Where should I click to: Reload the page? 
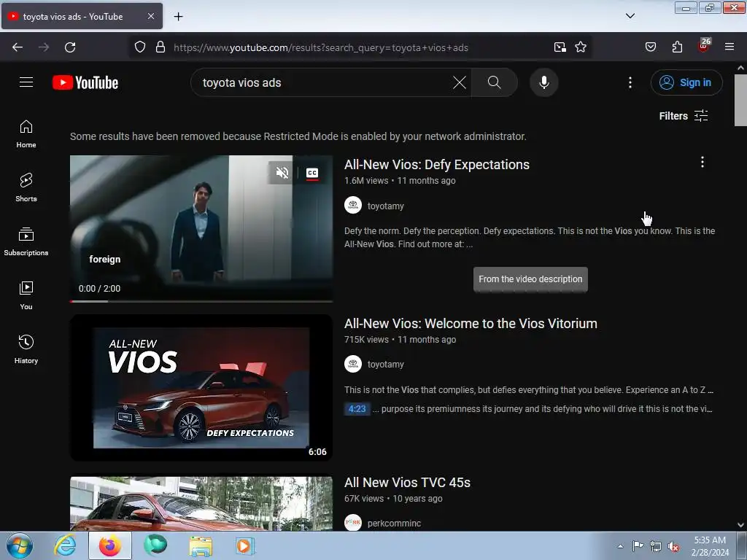coord(70,47)
